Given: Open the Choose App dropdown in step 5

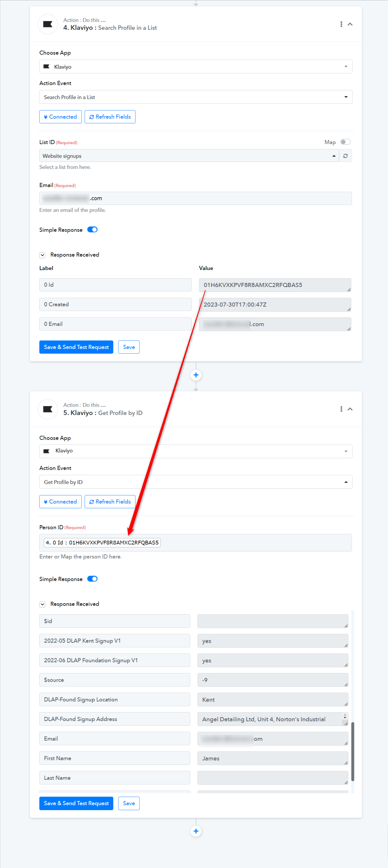Looking at the screenshot, I should (196, 452).
